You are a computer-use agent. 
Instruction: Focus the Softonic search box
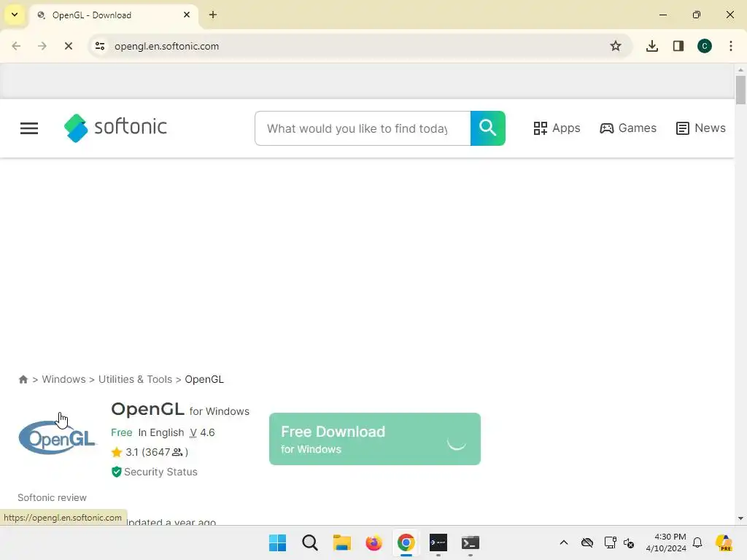point(363,128)
